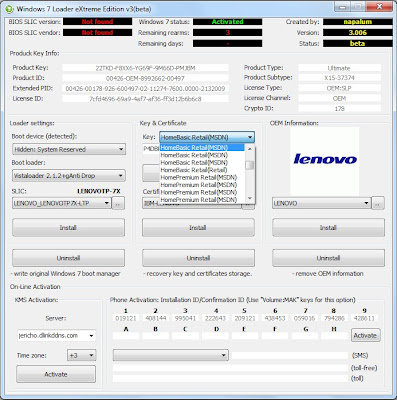Viewport: 397px width, 400px height.
Task: Click the License Type OEM:SLP field
Action: 339,88
